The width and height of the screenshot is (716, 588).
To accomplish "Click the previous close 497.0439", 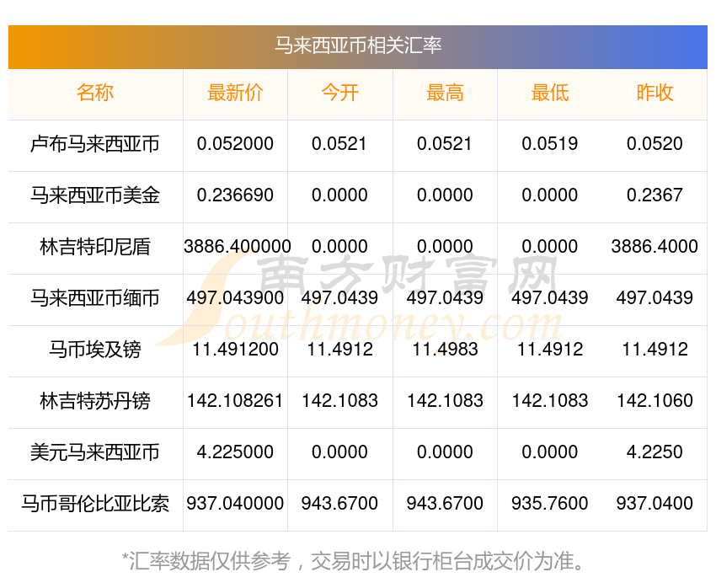I will [655, 298].
